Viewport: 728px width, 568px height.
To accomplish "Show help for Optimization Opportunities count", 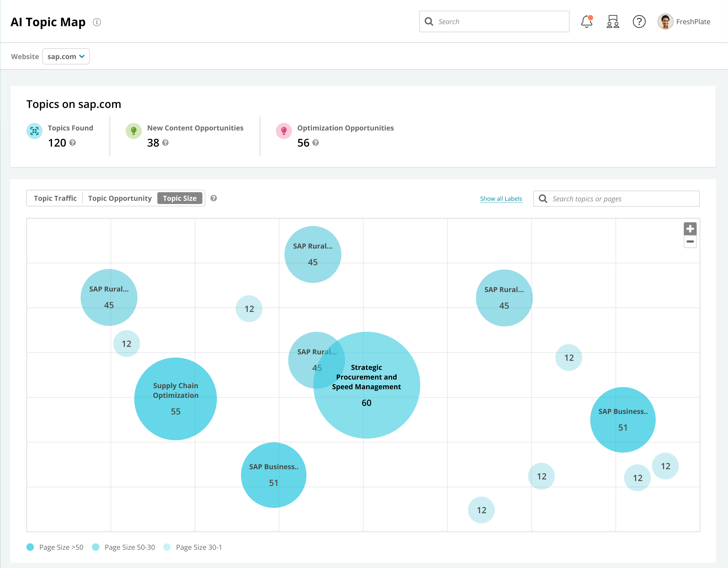I will 316,143.
